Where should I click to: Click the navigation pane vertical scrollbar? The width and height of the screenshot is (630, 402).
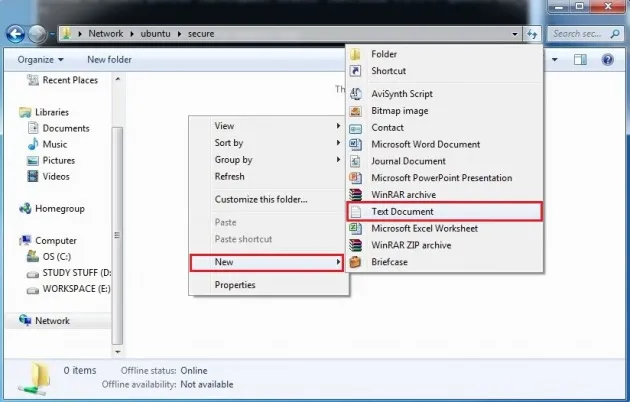[117, 200]
